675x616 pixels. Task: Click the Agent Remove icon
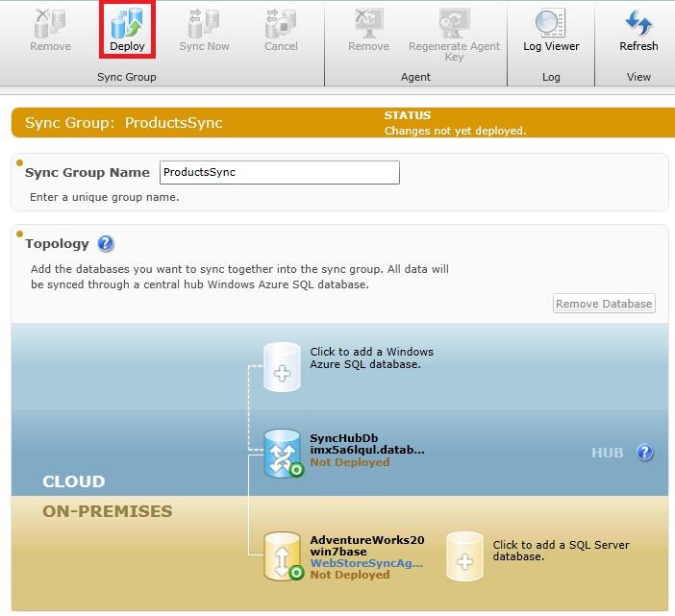pos(368,24)
